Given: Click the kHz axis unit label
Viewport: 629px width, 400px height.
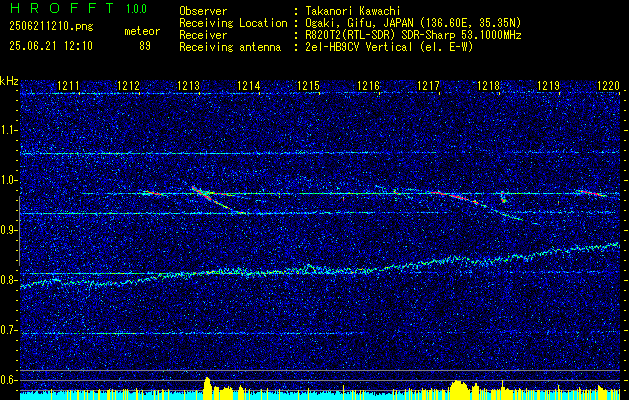Looking at the screenshot, I should coord(9,81).
